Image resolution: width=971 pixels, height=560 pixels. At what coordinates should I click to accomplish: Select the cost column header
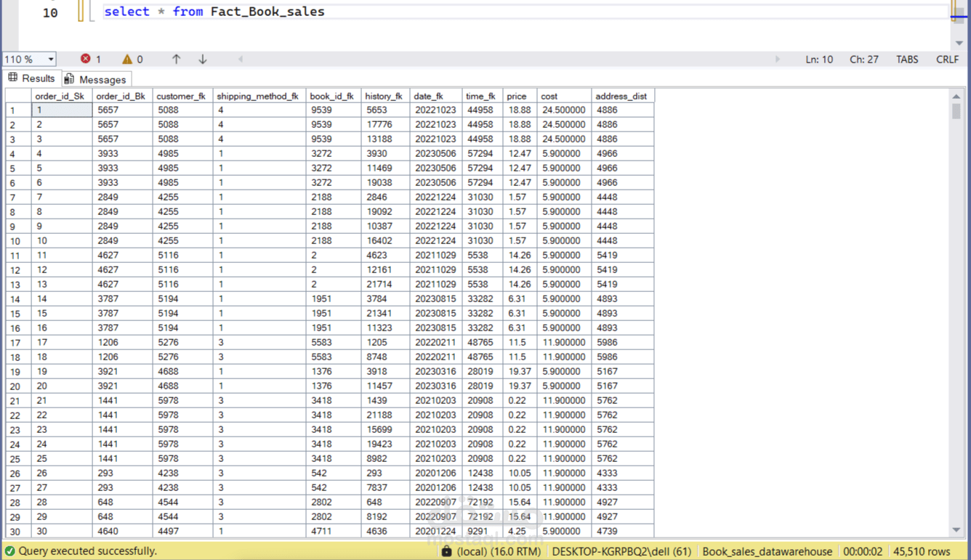564,96
